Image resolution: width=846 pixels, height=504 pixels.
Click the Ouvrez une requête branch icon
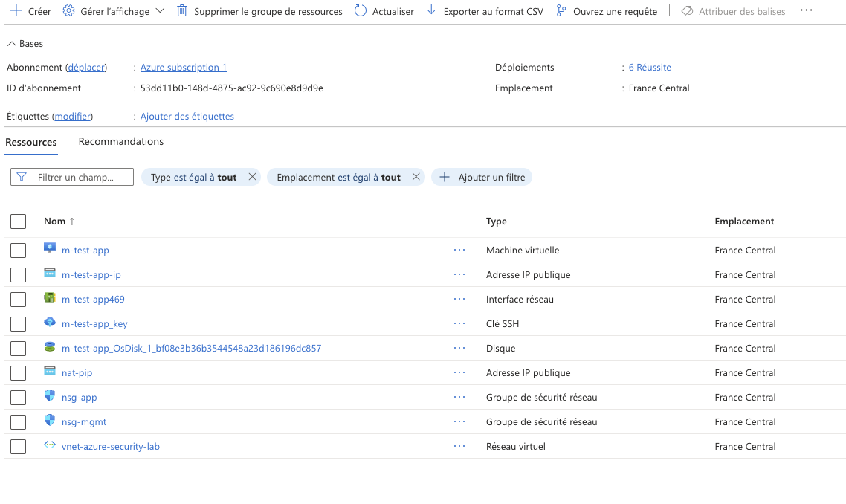pos(561,11)
